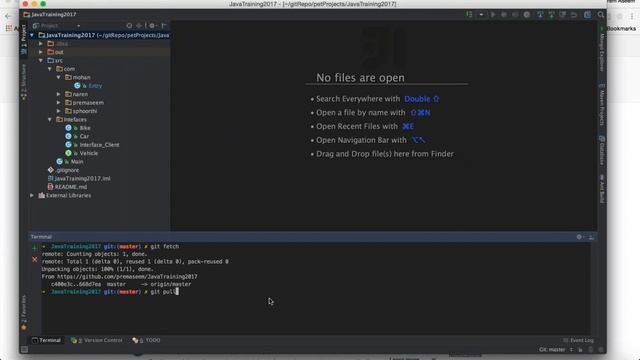Expand the out folder node

click(41, 52)
